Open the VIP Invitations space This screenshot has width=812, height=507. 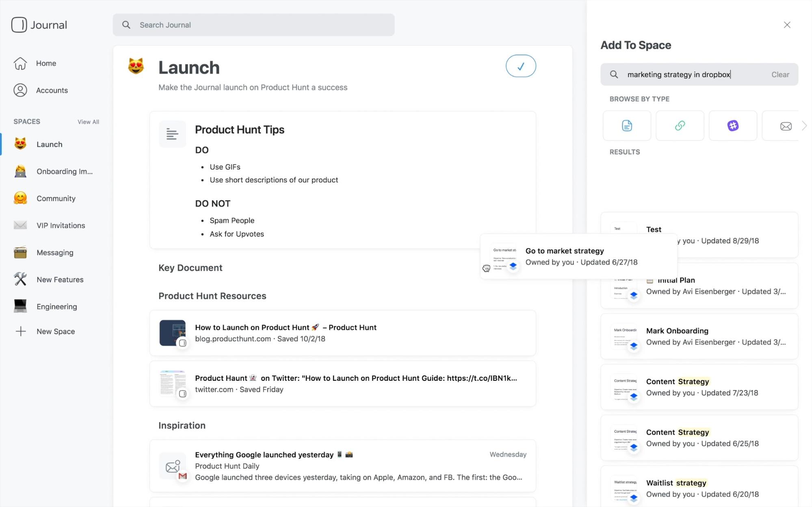pos(61,225)
